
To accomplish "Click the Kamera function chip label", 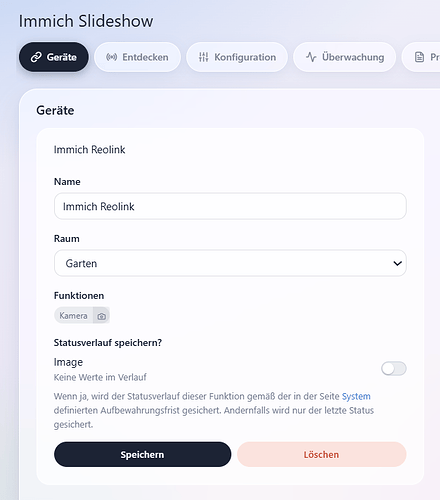I will [x=73, y=316].
